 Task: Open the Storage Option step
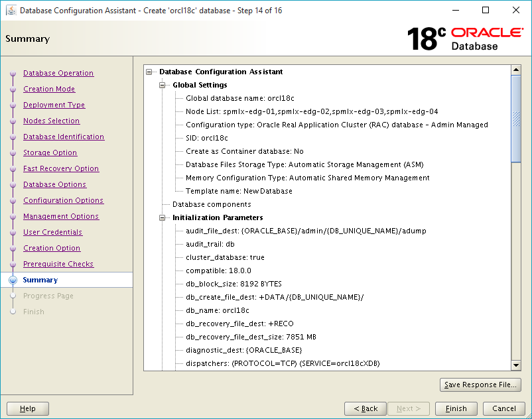pyautogui.click(x=50, y=153)
